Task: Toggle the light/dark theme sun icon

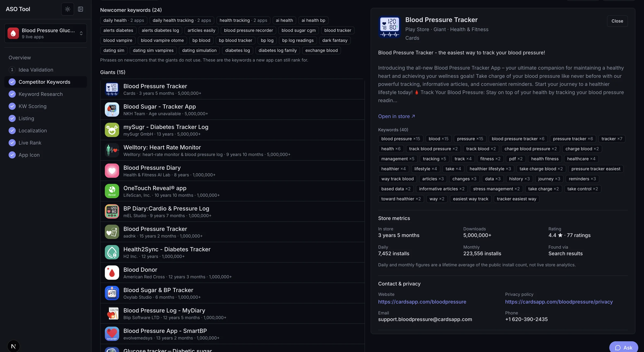Action: pos(67,9)
